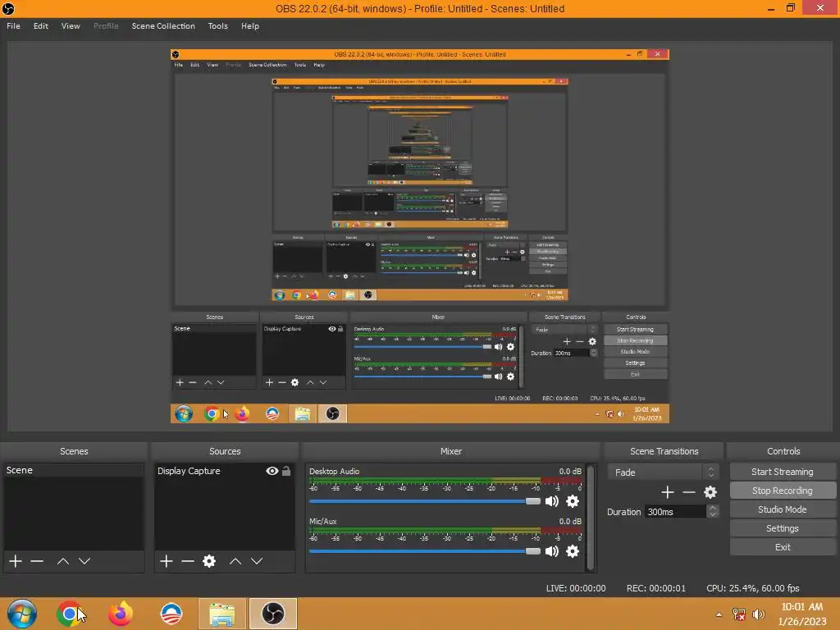
Task: Mute Desktop Audio speaker icon
Action: pos(552,501)
